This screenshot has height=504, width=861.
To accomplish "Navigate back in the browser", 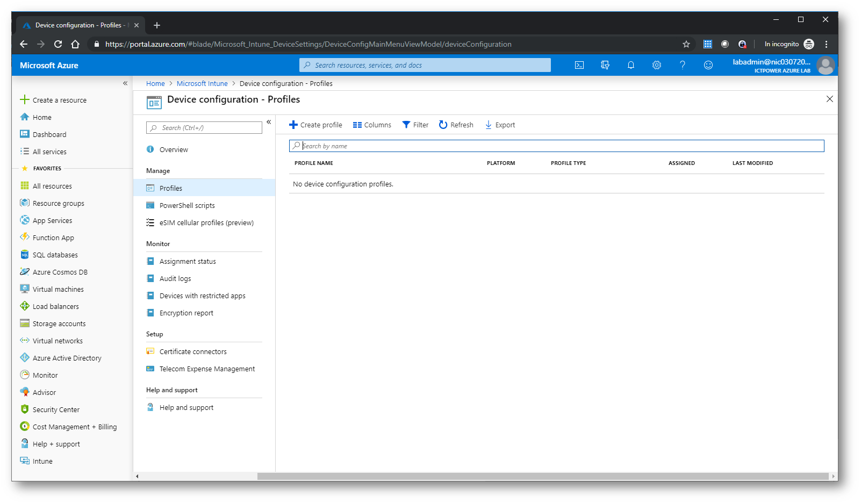I will [x=23, y=44].
